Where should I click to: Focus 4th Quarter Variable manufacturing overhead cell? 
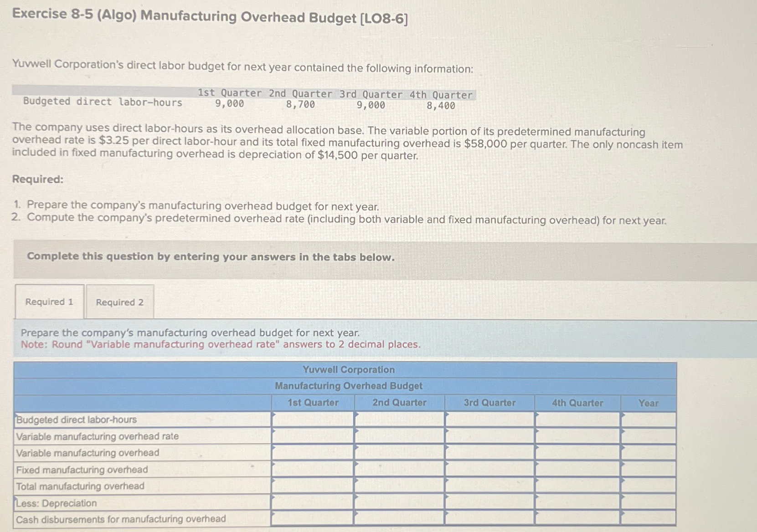tap(577, 452)
